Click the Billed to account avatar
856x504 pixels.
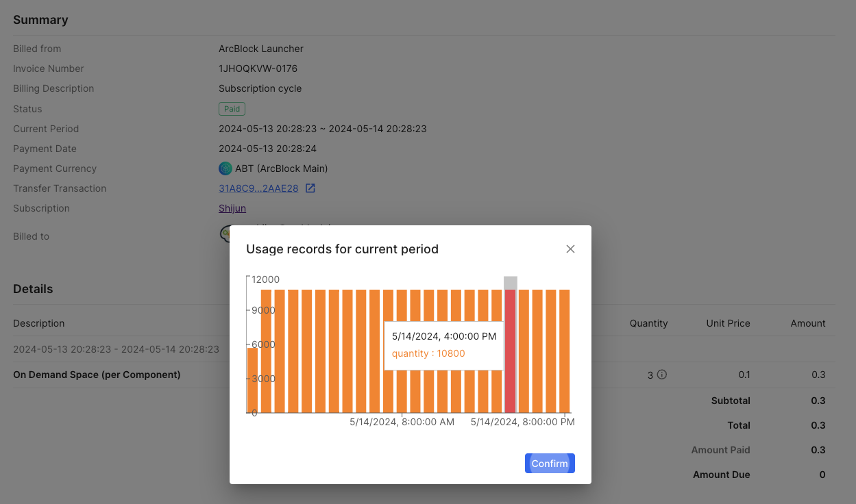click(x=227, y=234)
